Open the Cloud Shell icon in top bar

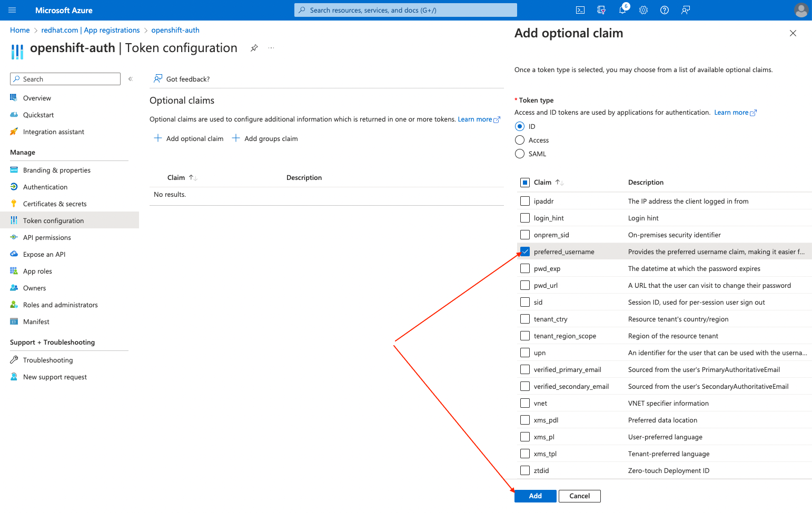point(580,10)
